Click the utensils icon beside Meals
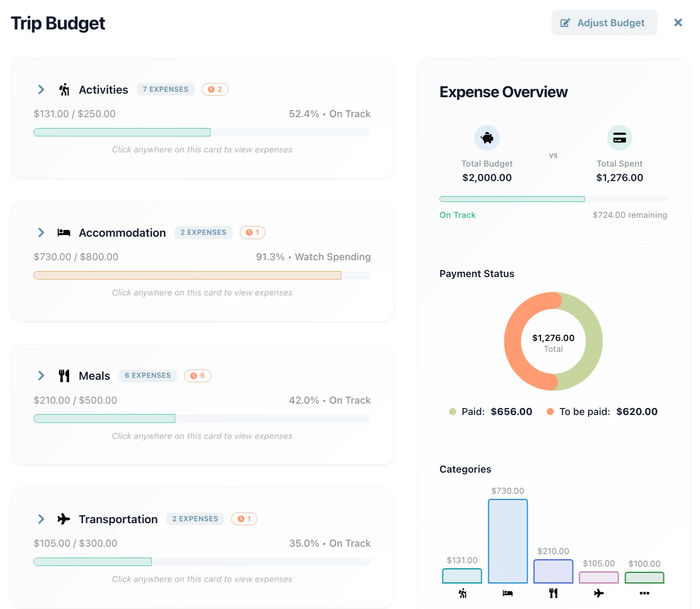 click(64, 376)
